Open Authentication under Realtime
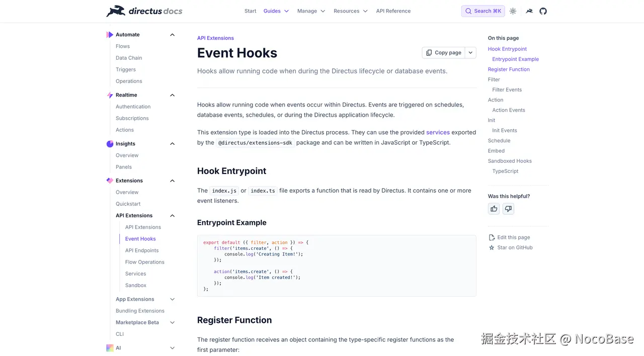This screenshot has width=644, height=356. (133, 107)
